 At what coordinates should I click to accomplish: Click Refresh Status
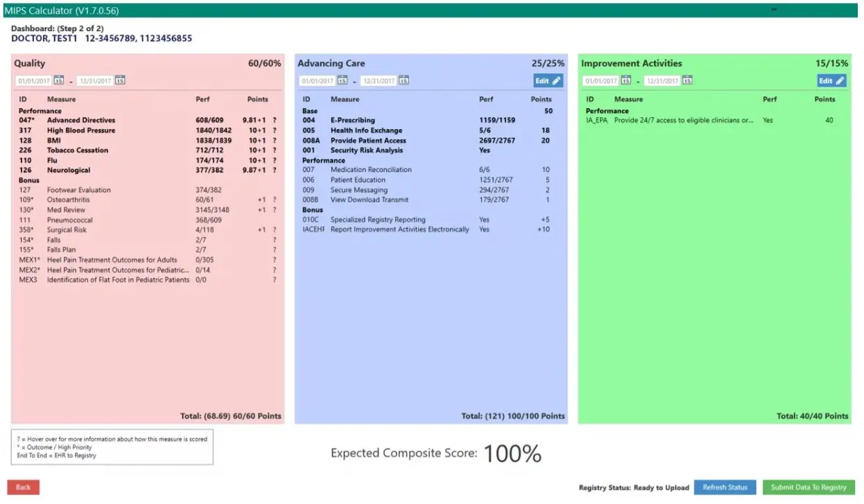click(x=725, y=487)
